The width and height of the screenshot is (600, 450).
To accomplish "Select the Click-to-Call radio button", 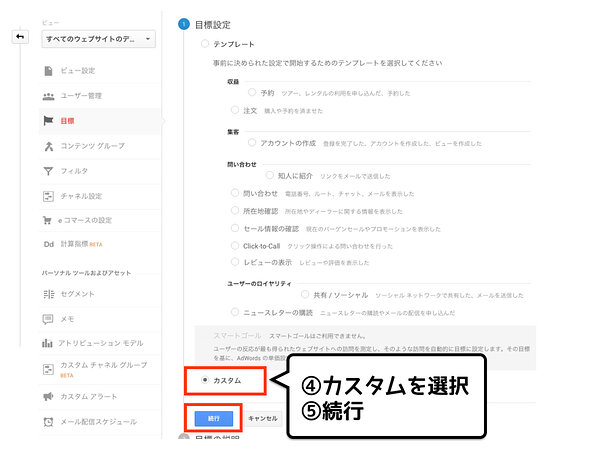I will 235,245.
